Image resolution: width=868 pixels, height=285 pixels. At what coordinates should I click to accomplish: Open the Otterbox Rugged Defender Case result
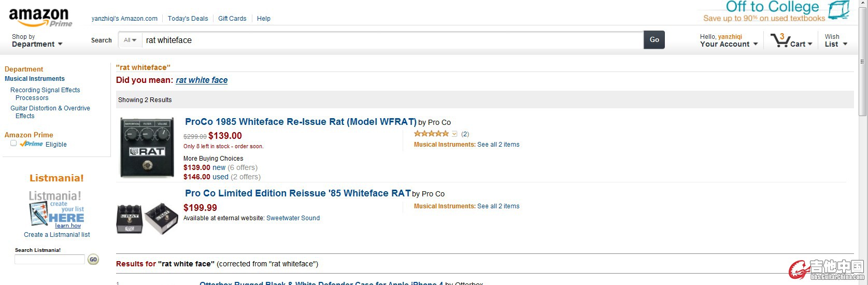(321, 283)
